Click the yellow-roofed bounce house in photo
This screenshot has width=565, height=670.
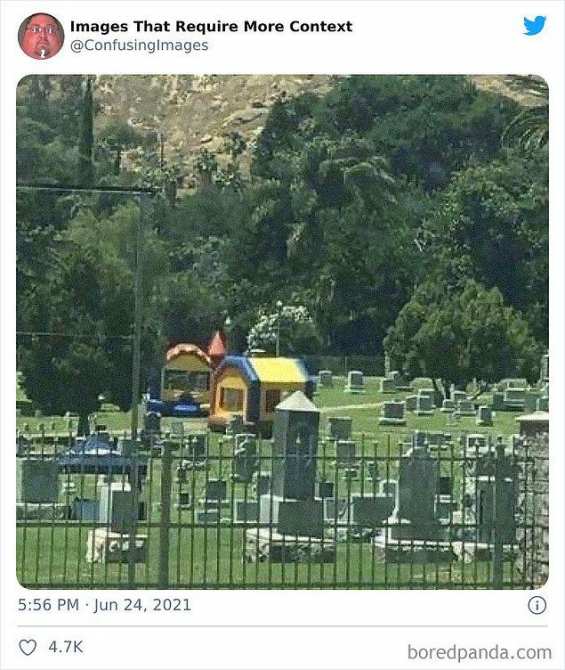(x=258, y=392)
